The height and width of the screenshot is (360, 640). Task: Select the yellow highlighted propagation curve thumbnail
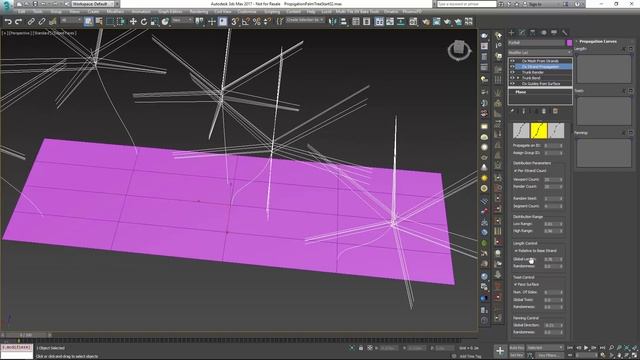pos(538,131)
